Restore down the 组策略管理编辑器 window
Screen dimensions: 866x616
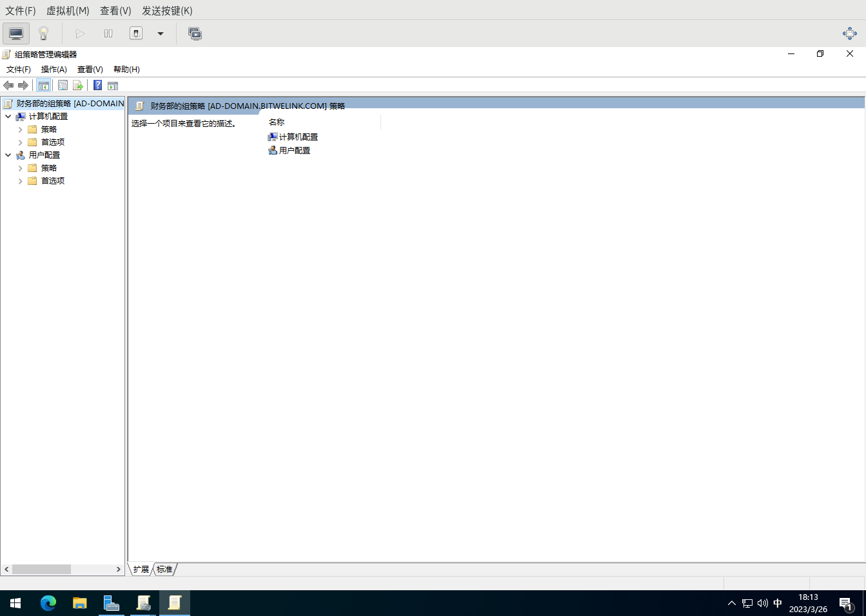[x=820, y=54]
